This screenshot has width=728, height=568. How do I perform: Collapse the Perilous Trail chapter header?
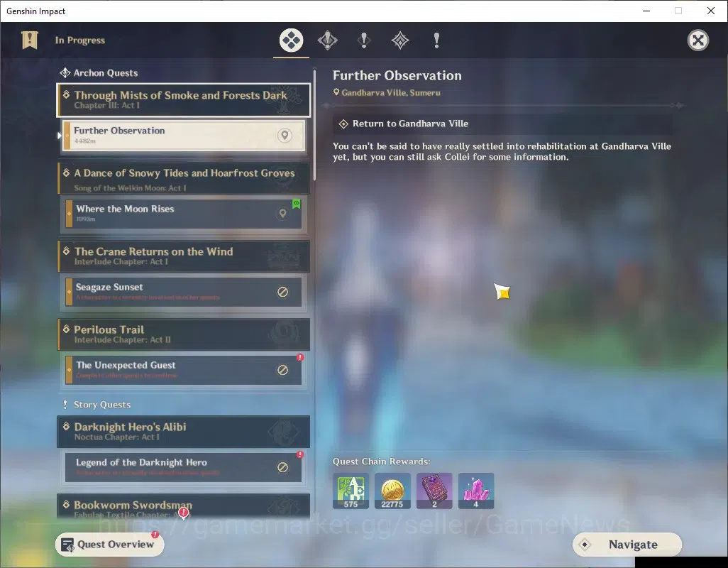tap(183, 334)
